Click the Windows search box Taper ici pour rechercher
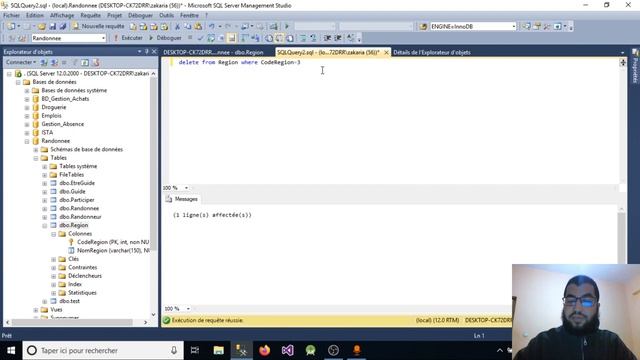 click(x=103, y=350)
